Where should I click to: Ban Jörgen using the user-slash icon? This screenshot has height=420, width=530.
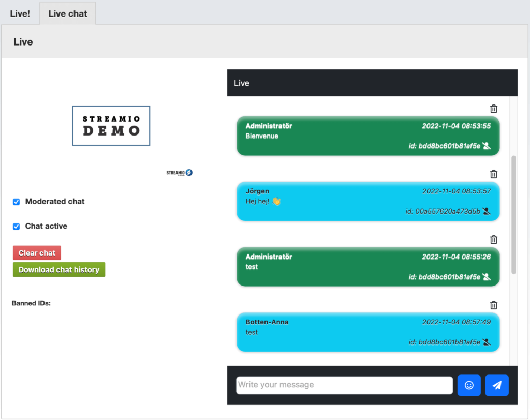click(486, 211)
